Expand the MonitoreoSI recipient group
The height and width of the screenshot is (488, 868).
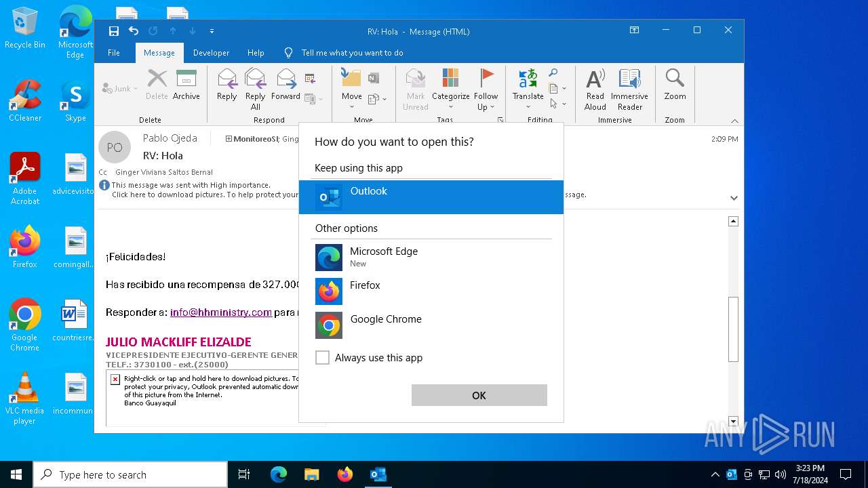tap(229, 139)
